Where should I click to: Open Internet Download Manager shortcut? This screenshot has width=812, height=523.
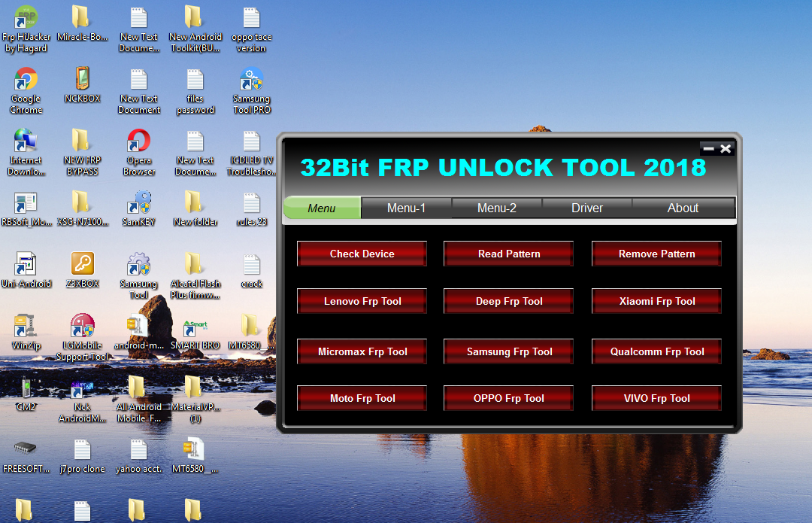coord(26,153)
